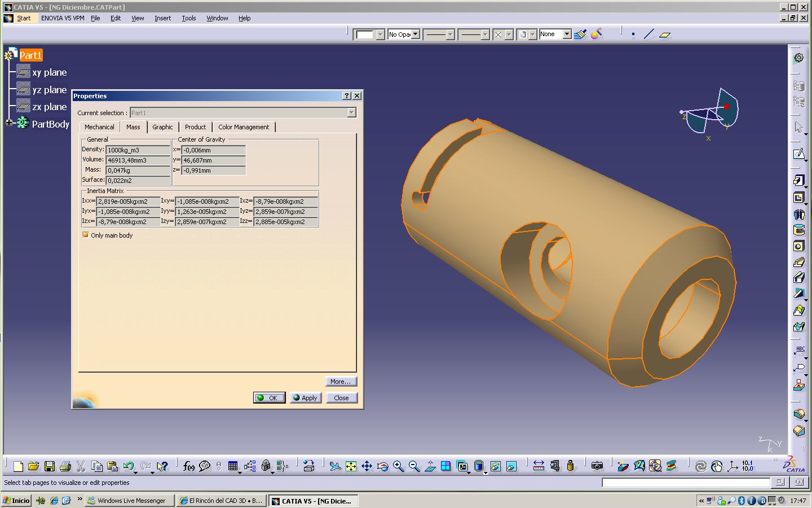The width and height of the screenshot is (812, 508).
Task: Click the Sketcher icon on right toolbar
Action: pyautogui.click(x=799, y=154)
